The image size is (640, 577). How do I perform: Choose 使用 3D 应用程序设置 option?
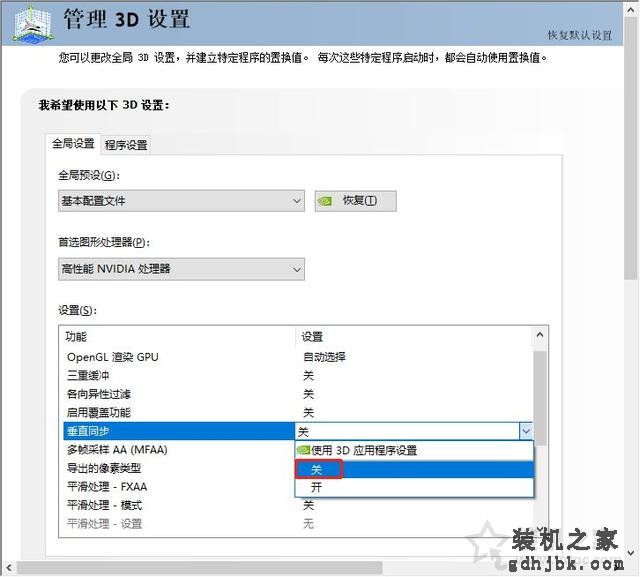point(414,451)
